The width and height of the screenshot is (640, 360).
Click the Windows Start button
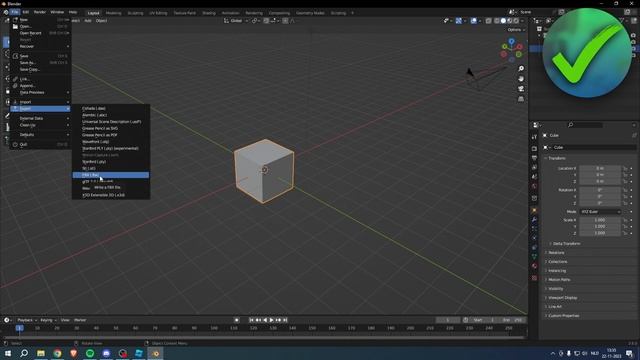click(8, 353)
